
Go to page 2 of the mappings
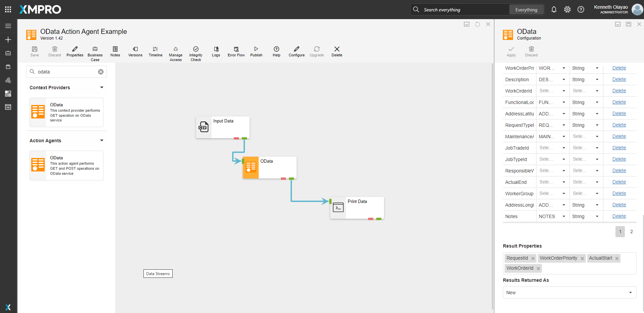click(x=631, y=231)
